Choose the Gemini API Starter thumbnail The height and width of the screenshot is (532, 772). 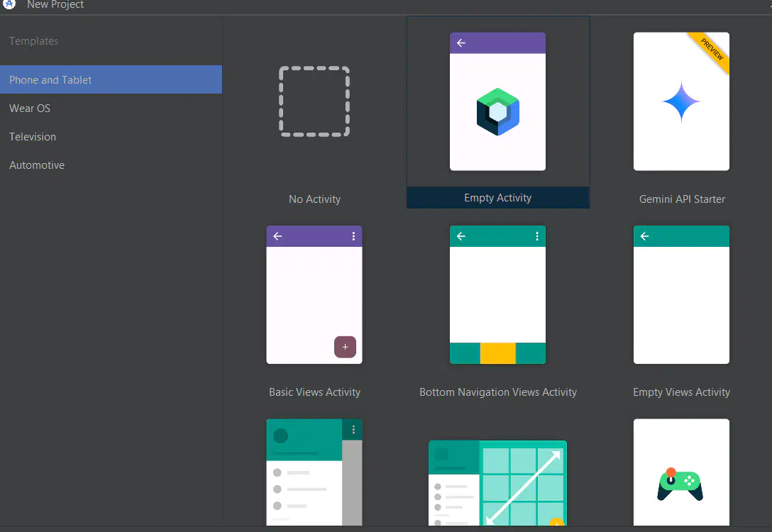[x=681, y=101]
